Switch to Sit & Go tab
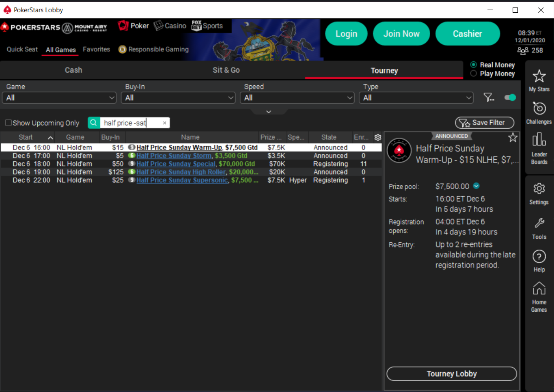The width and height of the screenshot is (554, 392). [226, 70]
